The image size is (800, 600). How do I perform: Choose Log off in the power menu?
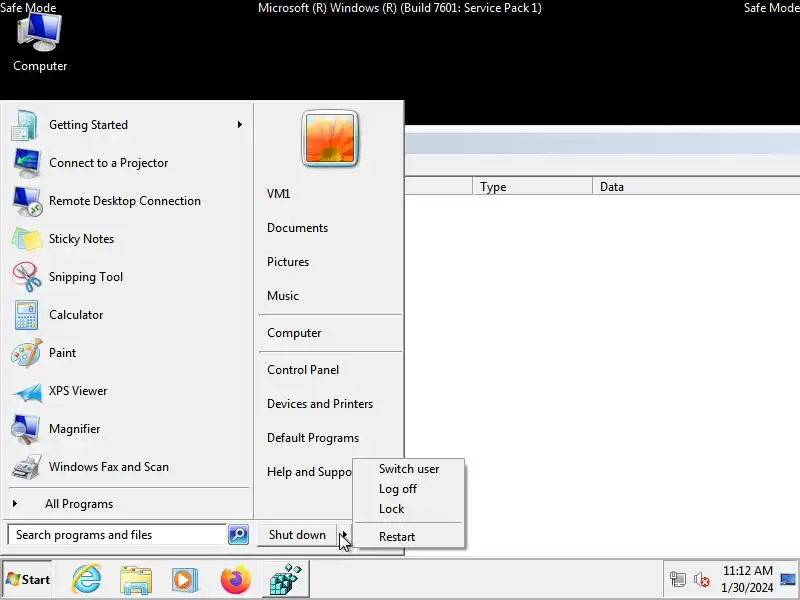tap(398, 489)
